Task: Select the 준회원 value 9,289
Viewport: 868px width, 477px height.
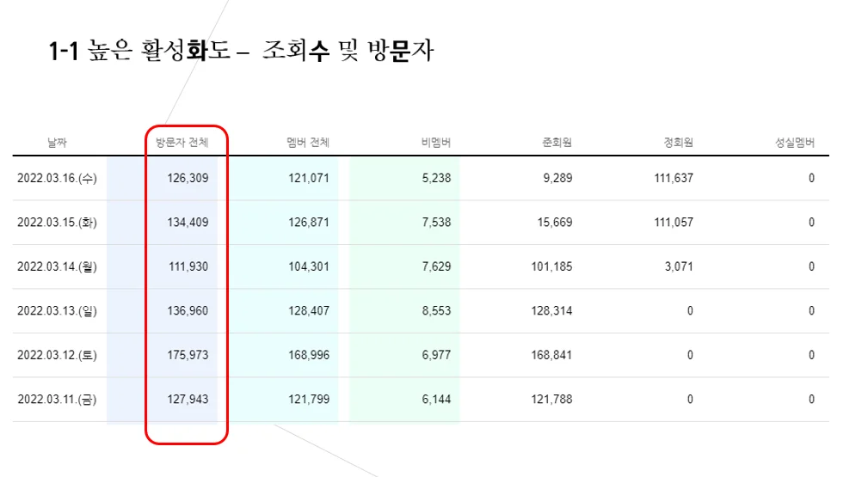Action: [x=557, y=178]
